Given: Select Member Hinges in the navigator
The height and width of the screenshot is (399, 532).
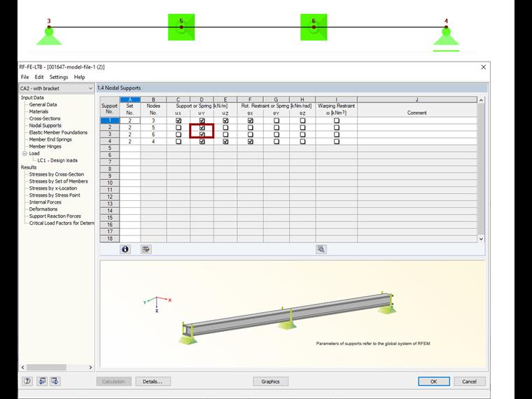Looking at the screenshot, I should 45,146.
